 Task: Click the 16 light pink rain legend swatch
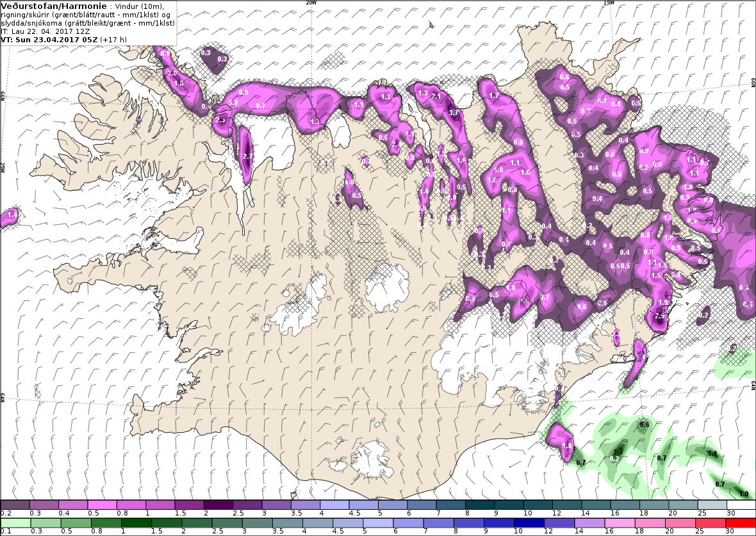620,523
